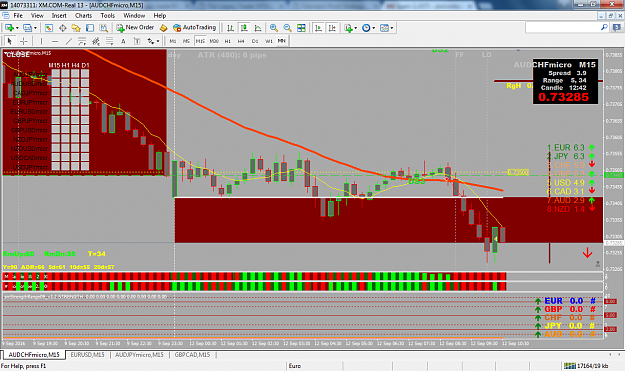Open the Window menu
Screen dimensions: 625x371
pyautogui.click(x=134, y=16)
